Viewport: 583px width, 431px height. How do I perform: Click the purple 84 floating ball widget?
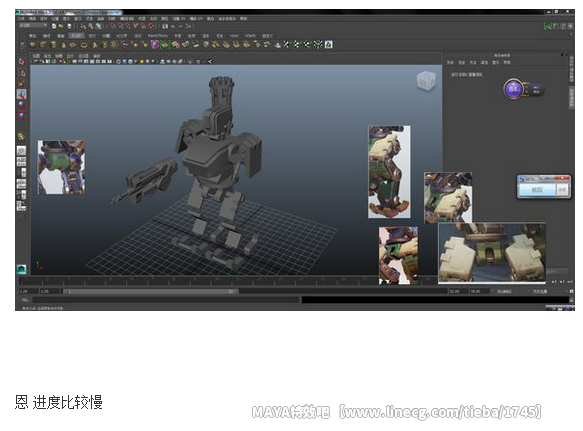[513, 89]
